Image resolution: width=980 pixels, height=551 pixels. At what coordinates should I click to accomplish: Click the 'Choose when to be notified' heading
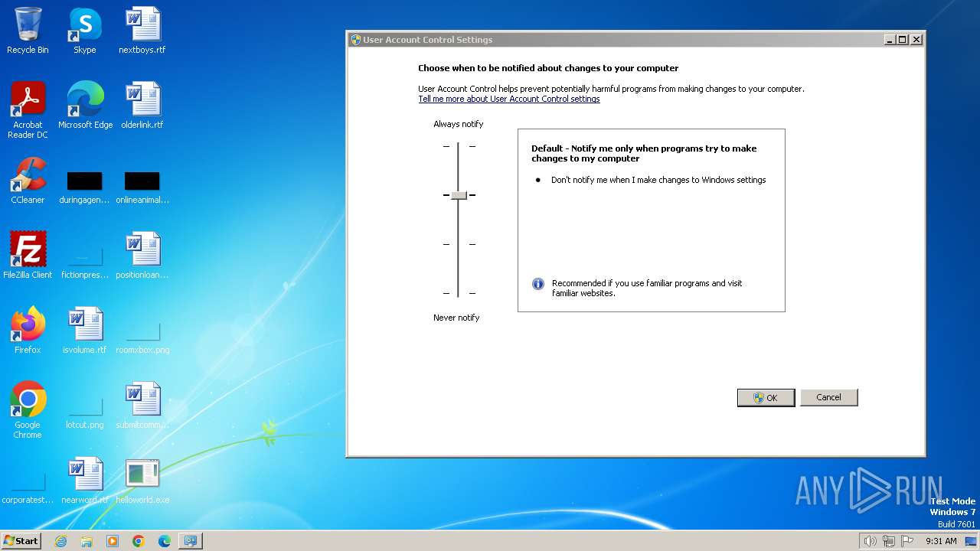[x=548, y=68]
